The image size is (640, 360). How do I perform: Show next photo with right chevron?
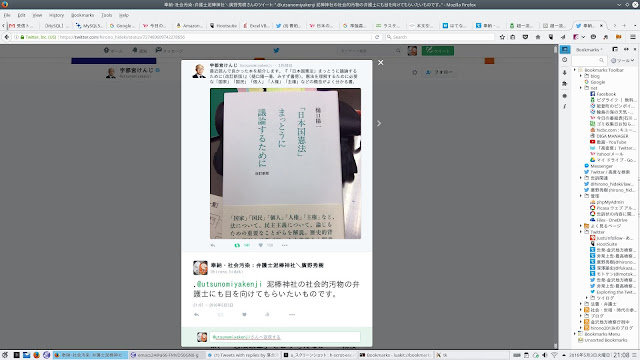(x=379, y=123)
